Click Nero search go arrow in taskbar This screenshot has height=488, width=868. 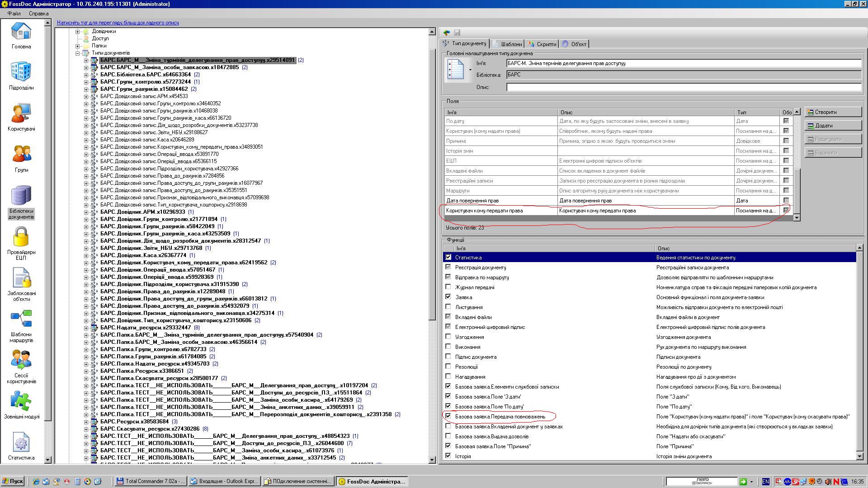[x=743, y=482]
